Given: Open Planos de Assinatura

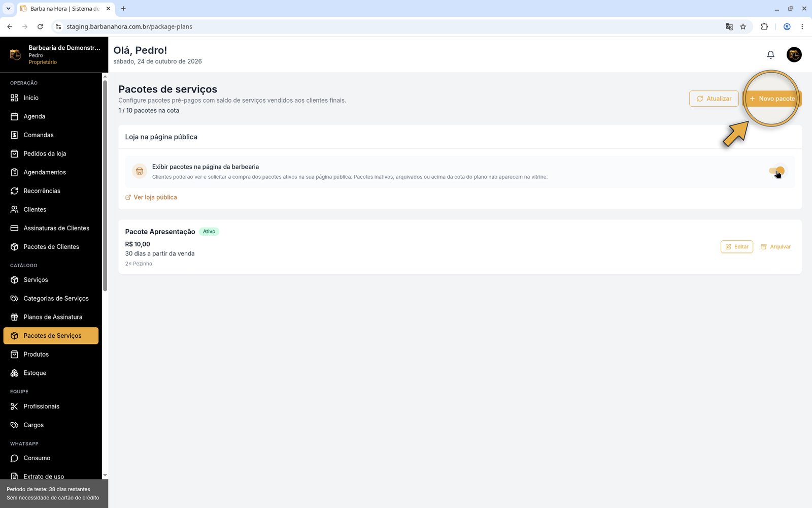Looking at the screenshot, I should click(51, 317).
